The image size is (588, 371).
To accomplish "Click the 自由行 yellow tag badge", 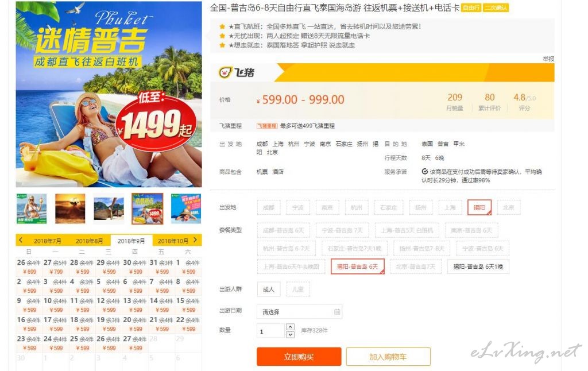I will 471,8.
